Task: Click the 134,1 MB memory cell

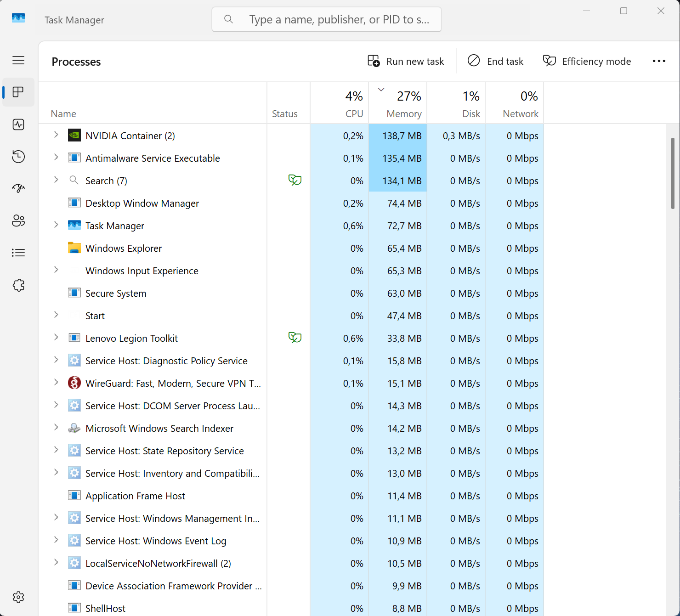Action: point(398,181)
